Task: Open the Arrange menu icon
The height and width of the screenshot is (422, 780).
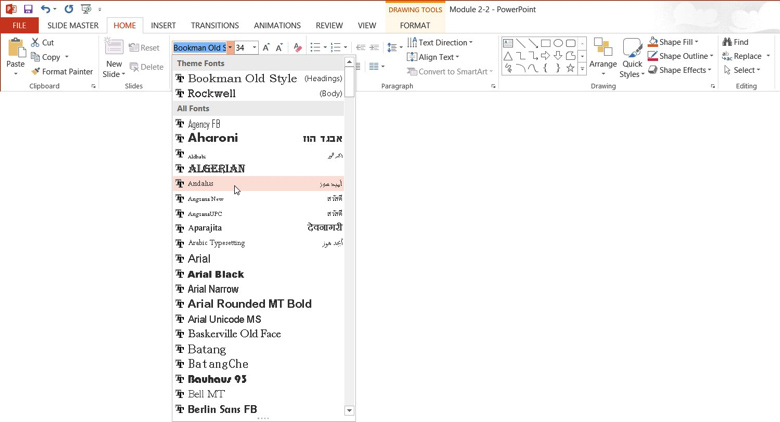Action: (603, 50)
